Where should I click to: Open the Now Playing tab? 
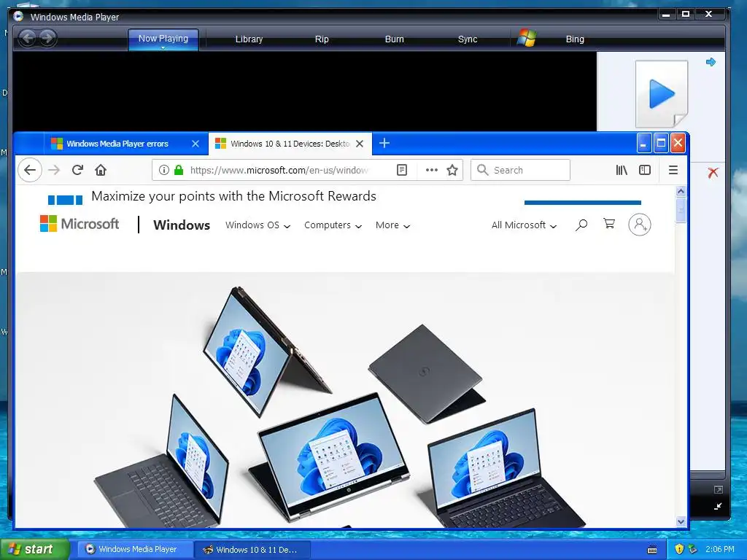point(163,39)
